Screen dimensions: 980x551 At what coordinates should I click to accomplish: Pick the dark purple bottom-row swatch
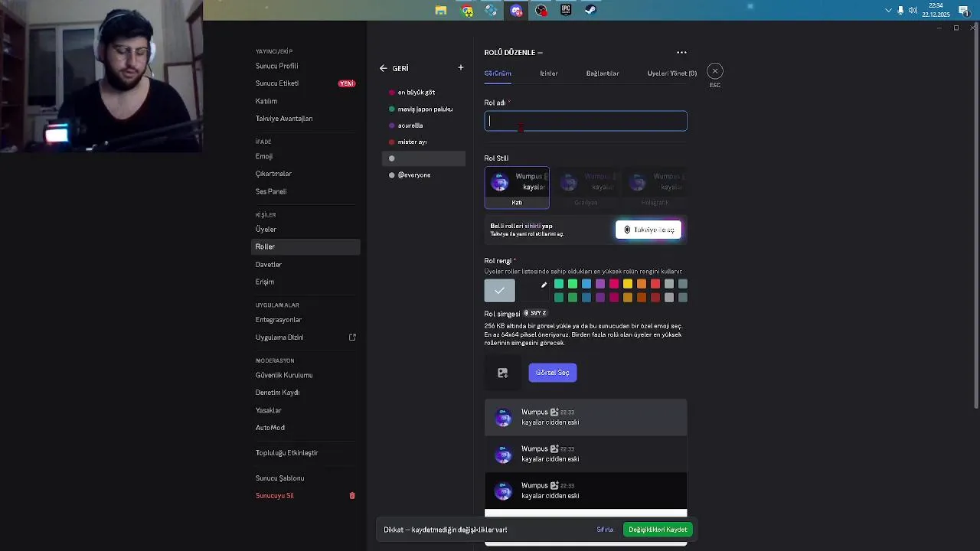coord(600,298)
